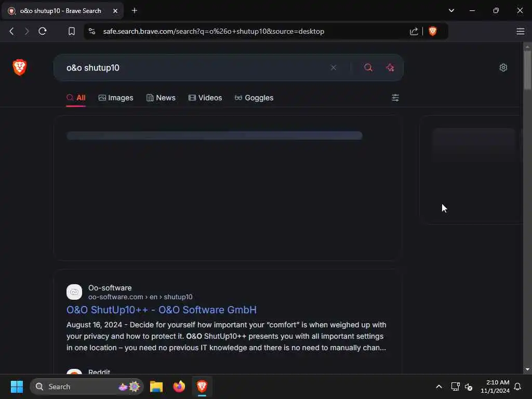
Task: Open Brave Shields lion icon in address bar
Action: (433, 31)
